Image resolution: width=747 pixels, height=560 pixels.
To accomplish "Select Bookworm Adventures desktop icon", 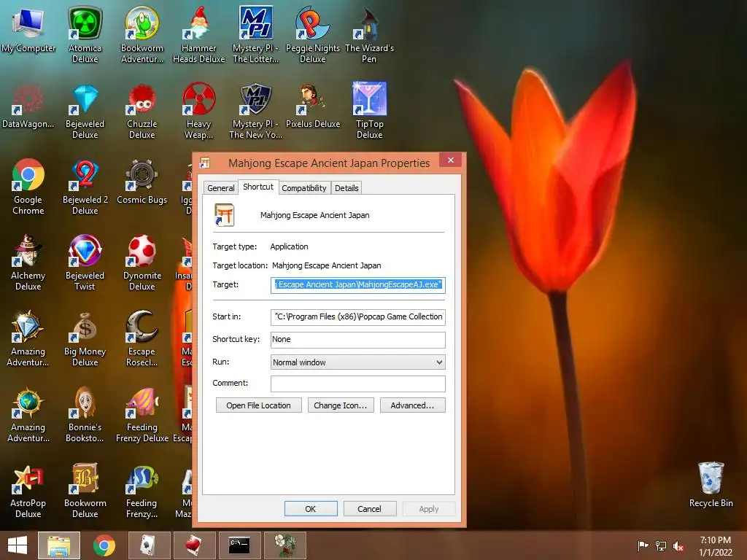I will pos(142,34).
